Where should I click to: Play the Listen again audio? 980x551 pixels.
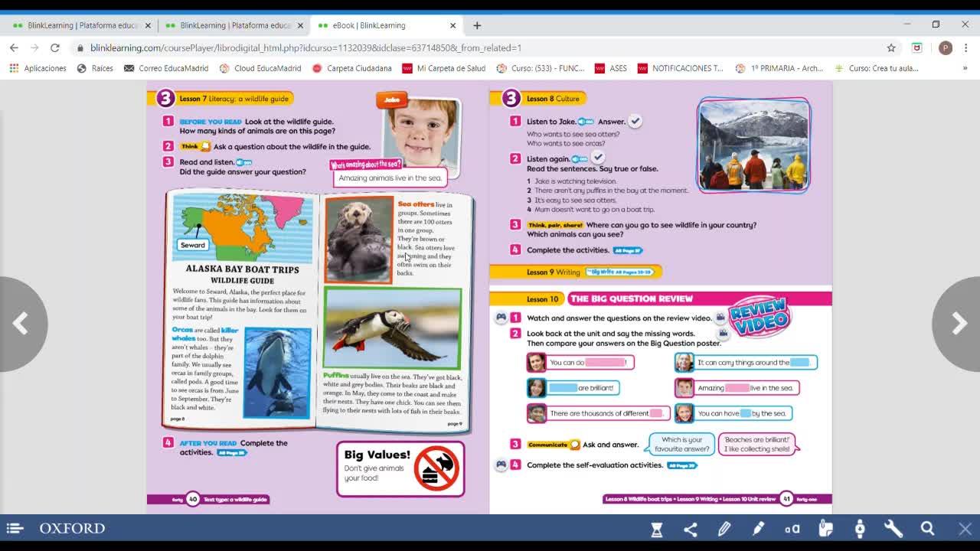580,159
